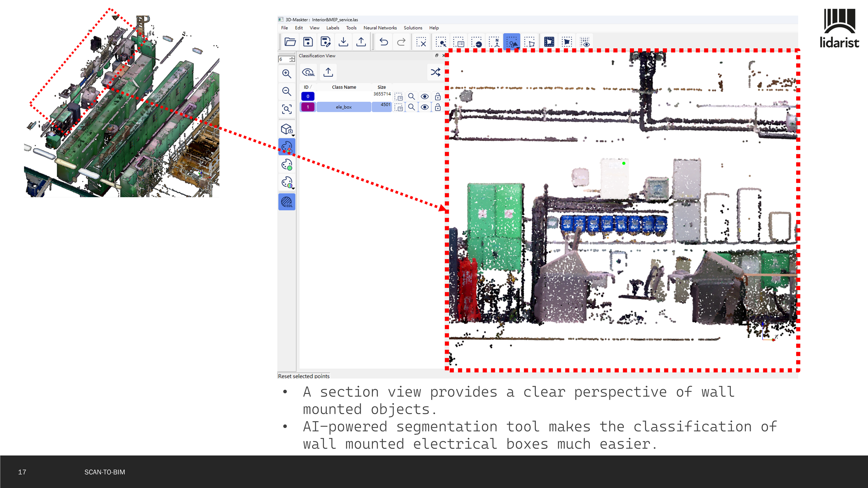Viewport: 868px width, 488px height.
Task: Click the purple color swatch for class 1
Action: [x=308, y=107]
